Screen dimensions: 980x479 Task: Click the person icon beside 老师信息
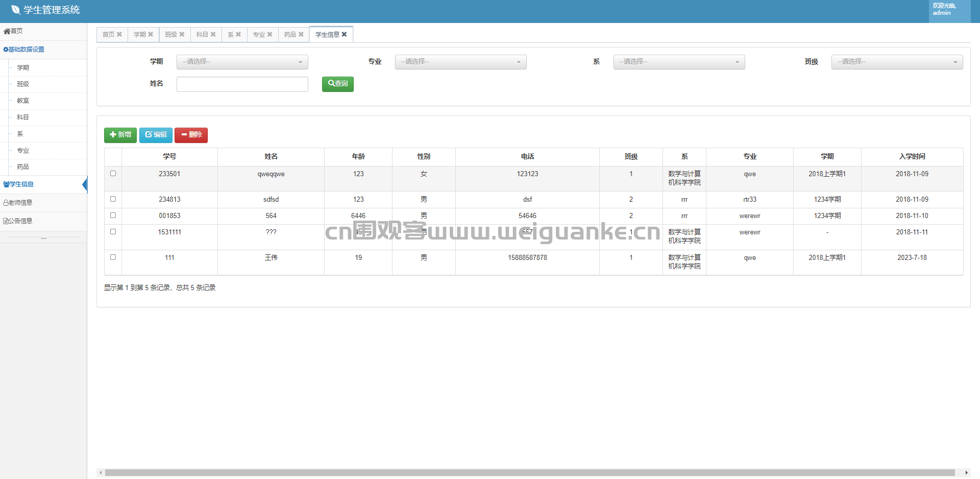coord(6,203)
